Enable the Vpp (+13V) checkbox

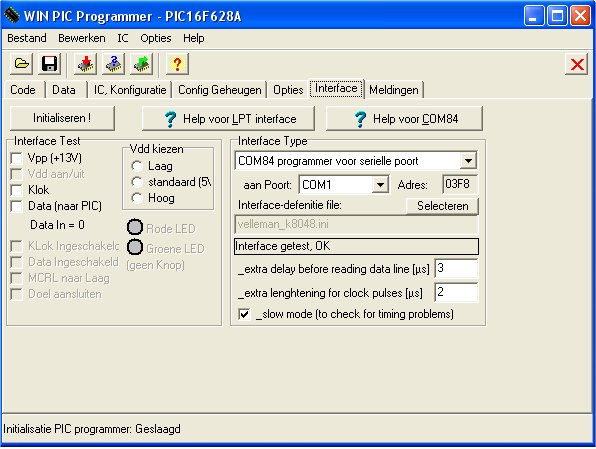[x=16, y=158]
